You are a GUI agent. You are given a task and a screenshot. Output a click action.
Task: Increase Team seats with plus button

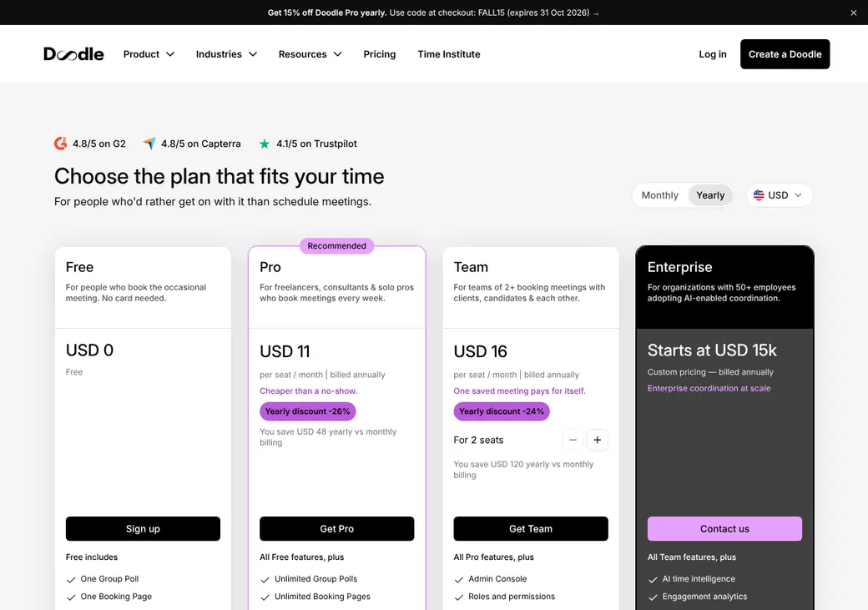[597, 440]
